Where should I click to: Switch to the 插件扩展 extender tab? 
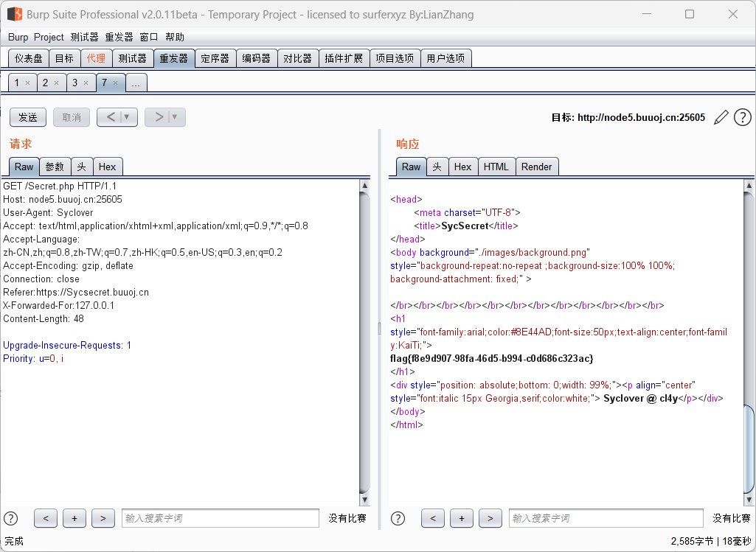click(344, 58)
